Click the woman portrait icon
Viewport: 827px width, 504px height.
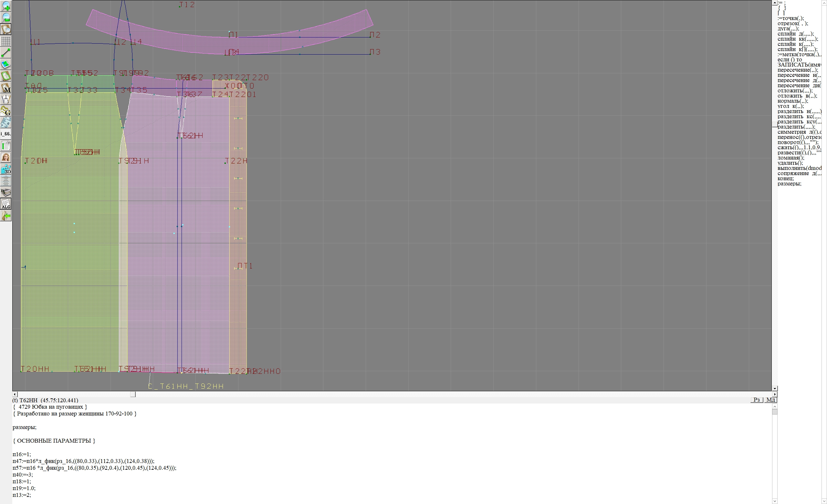click(6, 157)
